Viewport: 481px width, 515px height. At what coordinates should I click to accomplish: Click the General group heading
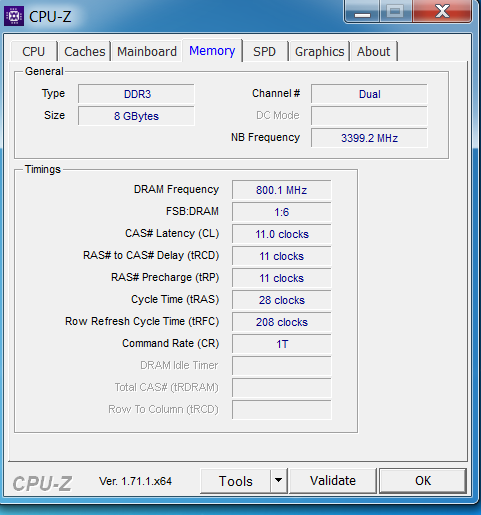[44, 71]
